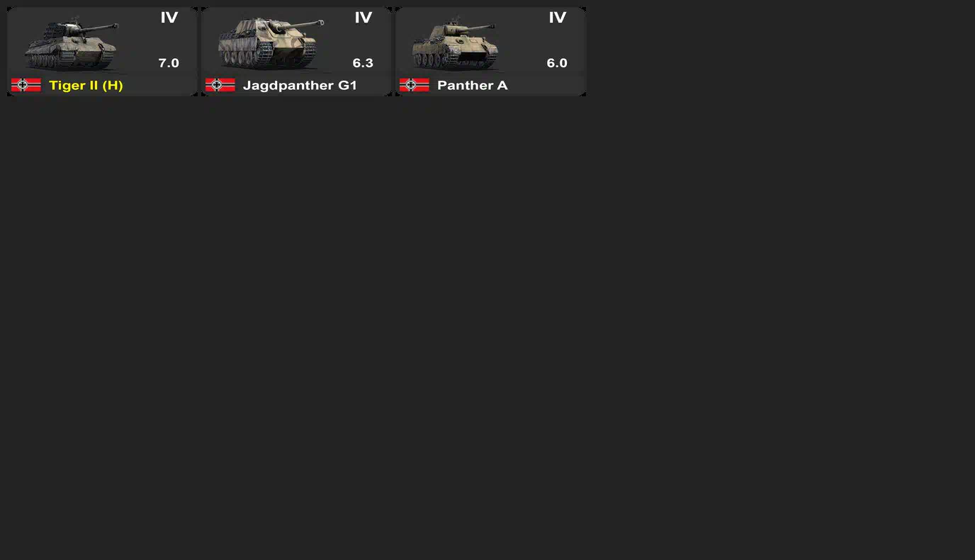
Task: Click the yellow Tiger II (H) name label
Action: pos(86,86)
